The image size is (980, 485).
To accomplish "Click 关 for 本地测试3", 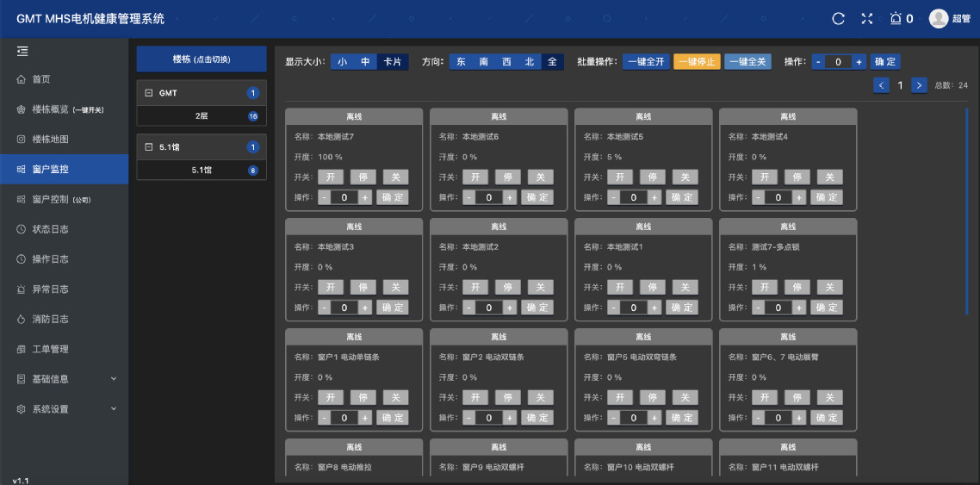I will 395,288.
